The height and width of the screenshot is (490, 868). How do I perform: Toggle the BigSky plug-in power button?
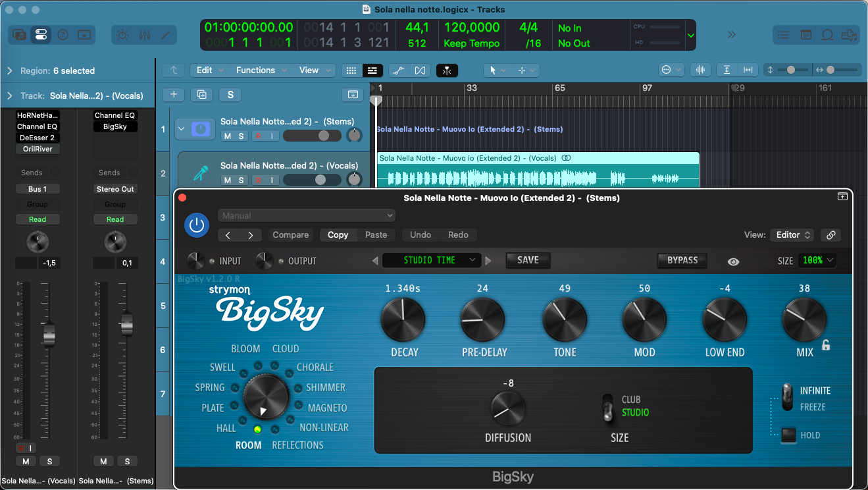196,225
